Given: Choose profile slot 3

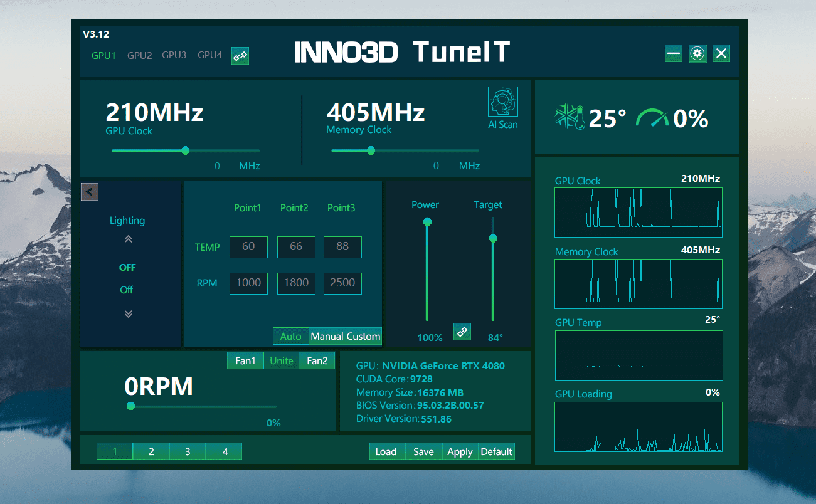Looking at the screenshot, I should tap(188, 451).
